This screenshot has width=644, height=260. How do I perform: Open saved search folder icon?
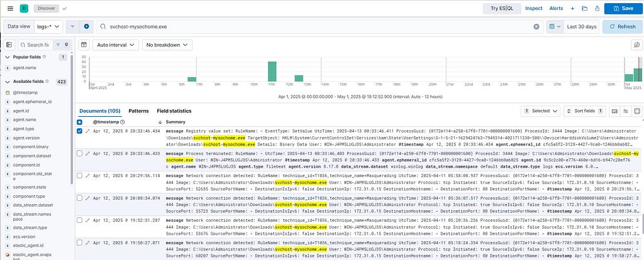(x=584, y=8)
